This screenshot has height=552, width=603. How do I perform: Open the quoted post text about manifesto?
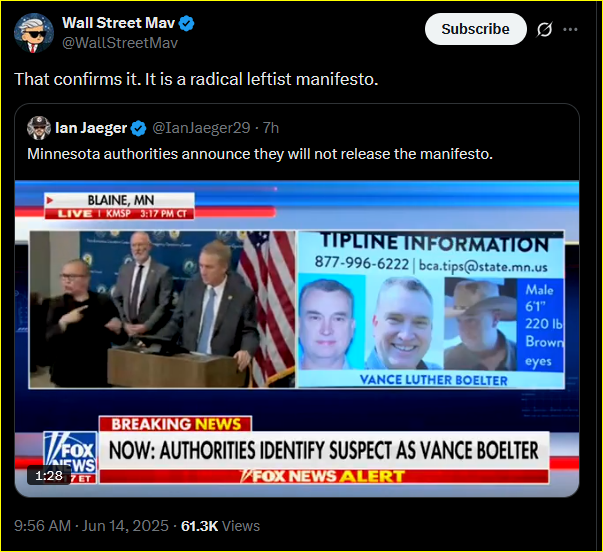[x=260, y=154]
